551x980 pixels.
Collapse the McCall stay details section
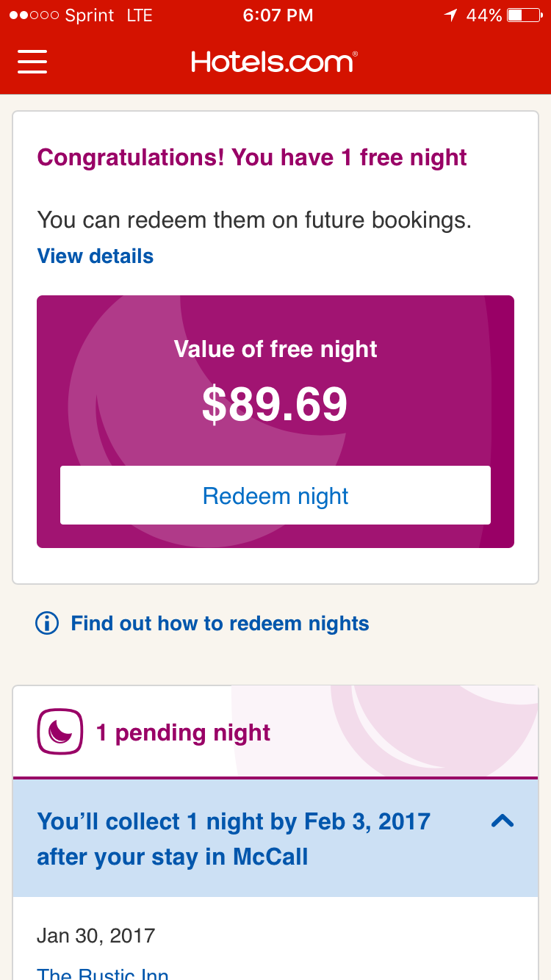point(503,821)
